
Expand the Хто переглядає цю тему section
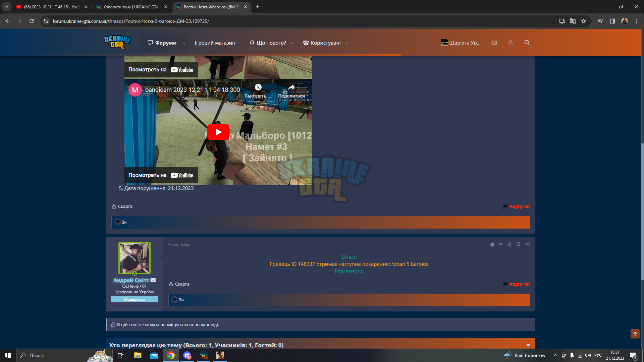point(528,345)
